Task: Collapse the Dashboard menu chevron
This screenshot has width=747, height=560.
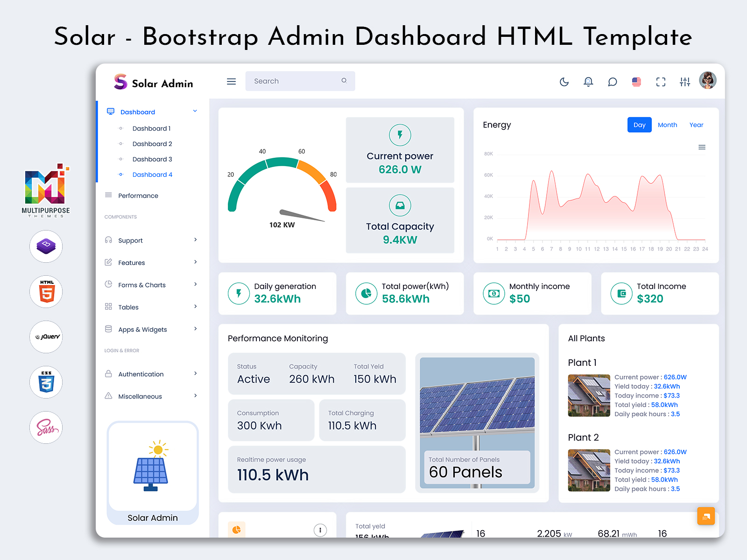Action: click(x=195, y=111)
